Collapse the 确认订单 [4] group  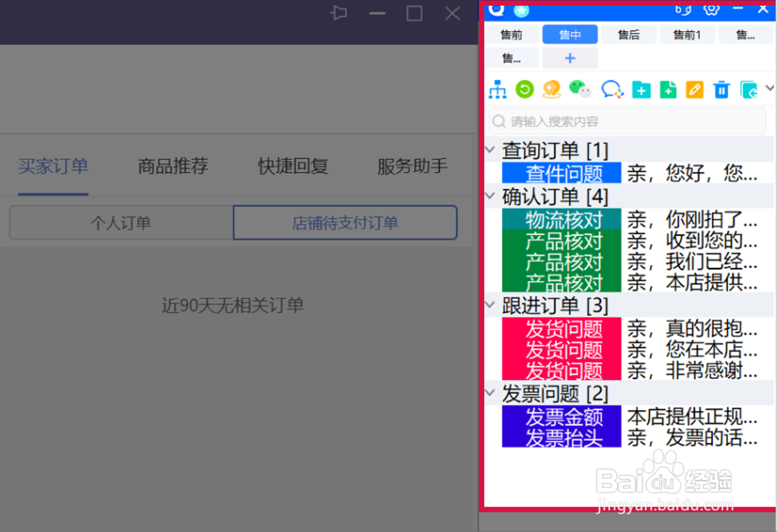tap(491, 196)
